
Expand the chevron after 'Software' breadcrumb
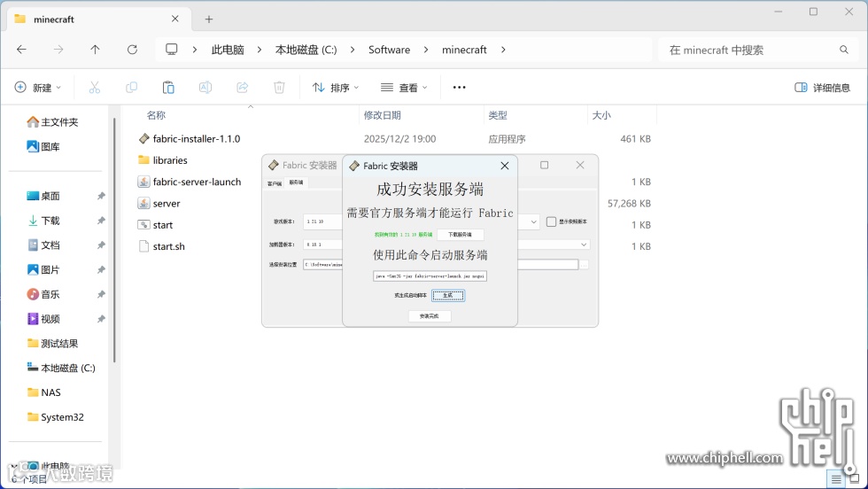click(426, 50)
